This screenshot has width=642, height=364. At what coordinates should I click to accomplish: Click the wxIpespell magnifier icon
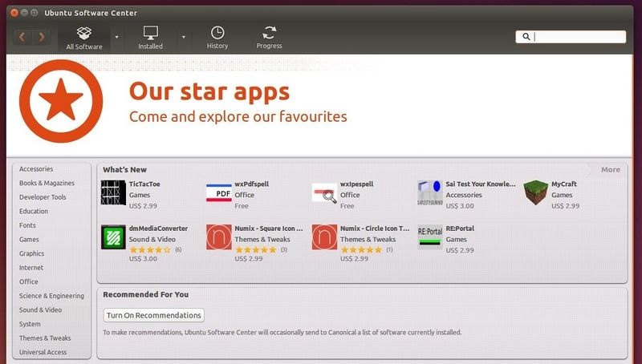click(x=324, y=193)
